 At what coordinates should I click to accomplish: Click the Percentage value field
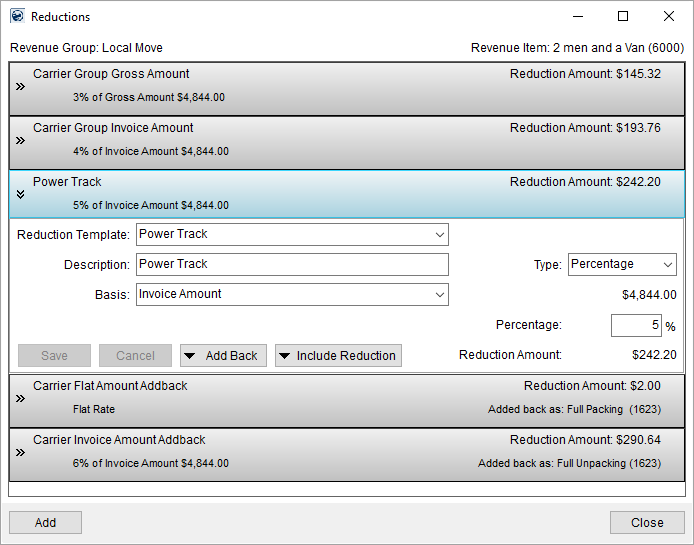click(635, 325)
